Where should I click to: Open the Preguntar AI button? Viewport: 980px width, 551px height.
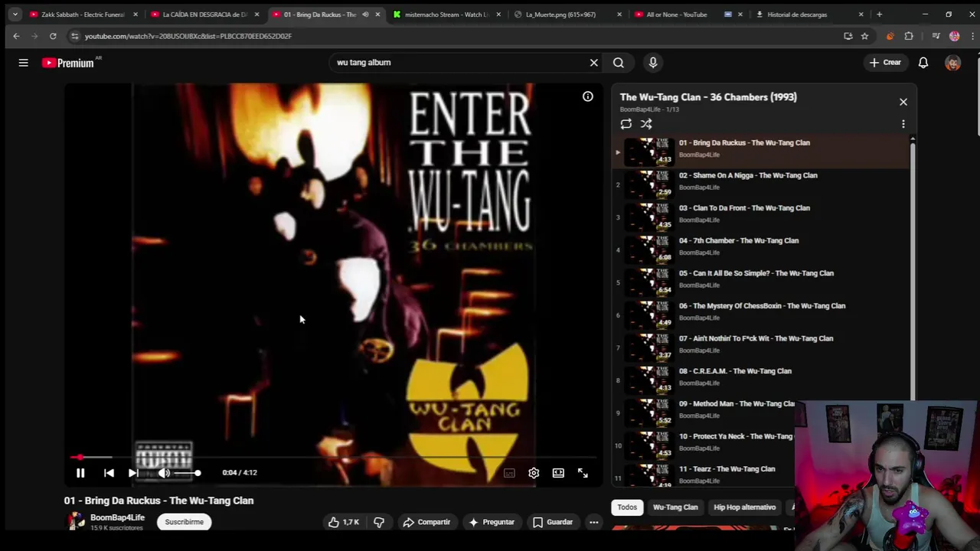pyautogui.click(x=492, y=522)
